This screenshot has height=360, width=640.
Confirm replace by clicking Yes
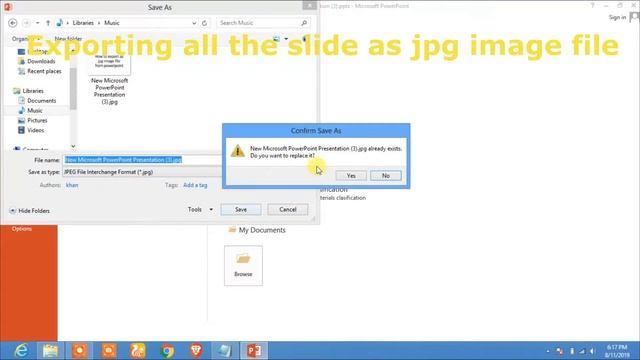pos(351,176)
